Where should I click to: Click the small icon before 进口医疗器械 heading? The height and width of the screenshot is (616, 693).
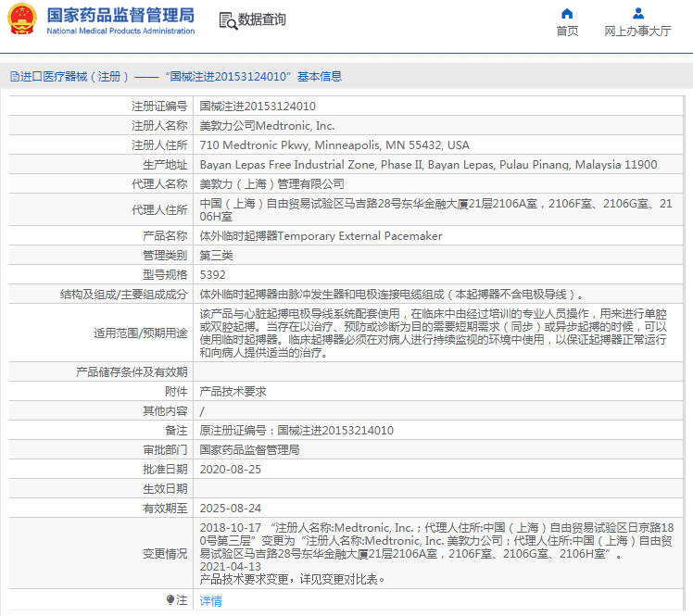pos(14,77)
